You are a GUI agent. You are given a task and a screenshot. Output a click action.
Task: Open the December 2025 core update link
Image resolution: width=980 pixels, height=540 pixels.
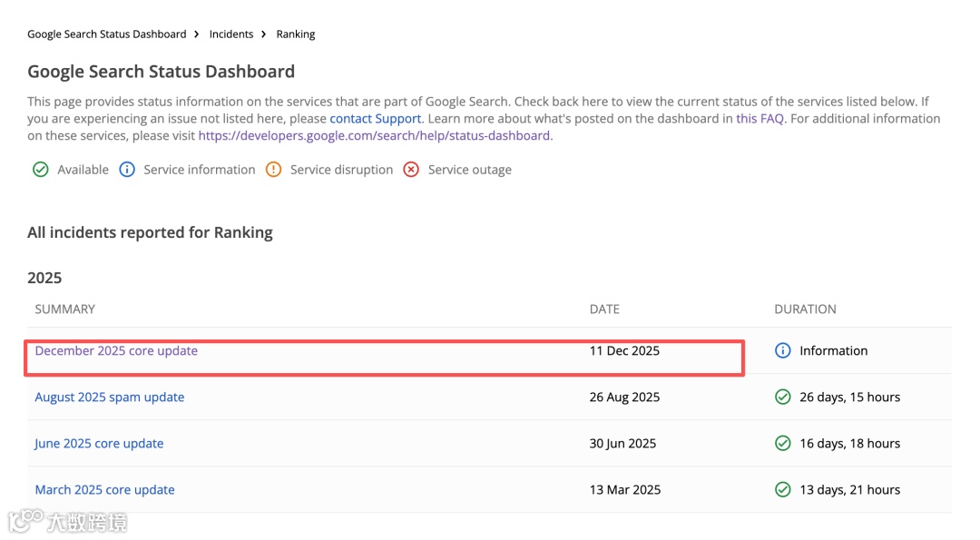tap(116, 350)
